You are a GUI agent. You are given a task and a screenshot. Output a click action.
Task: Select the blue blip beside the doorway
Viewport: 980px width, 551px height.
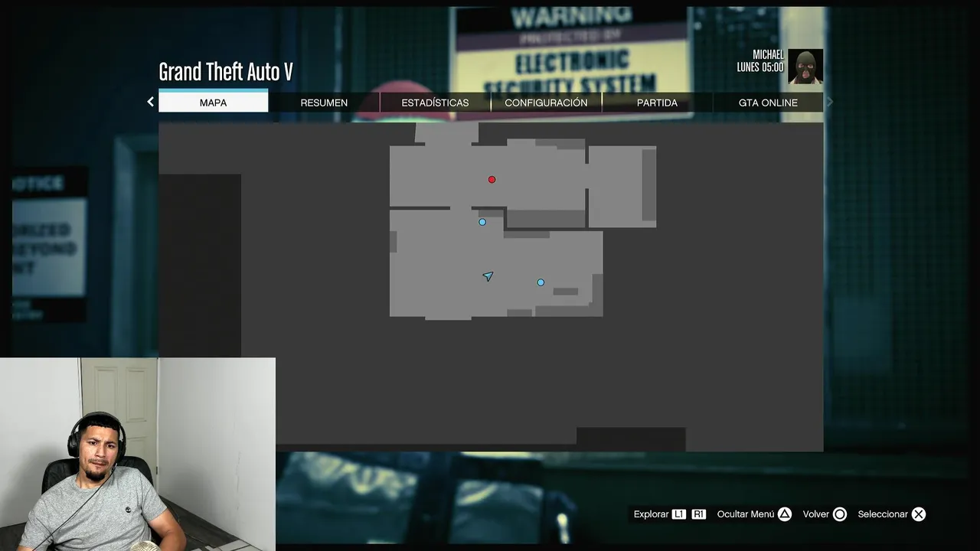pyautogui.click(x=482, y=222)
